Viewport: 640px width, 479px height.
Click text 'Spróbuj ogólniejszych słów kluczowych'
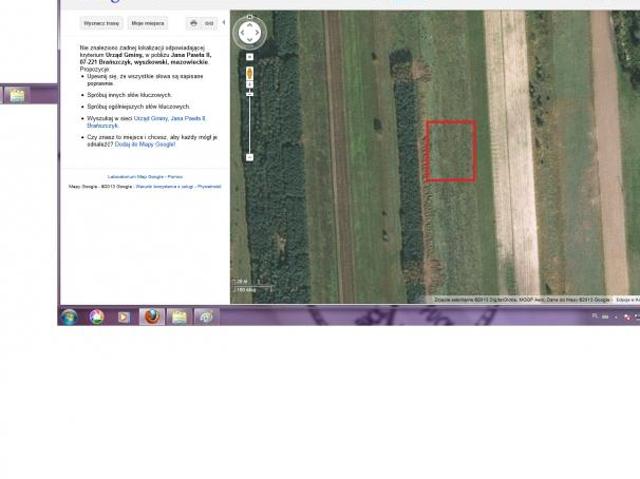pyautogui.click(x=138, y=106)
